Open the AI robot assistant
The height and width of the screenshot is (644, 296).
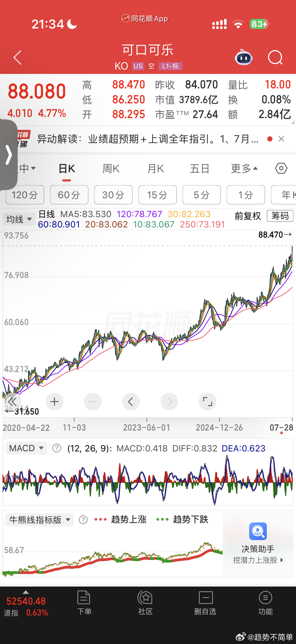coord(243,57)
